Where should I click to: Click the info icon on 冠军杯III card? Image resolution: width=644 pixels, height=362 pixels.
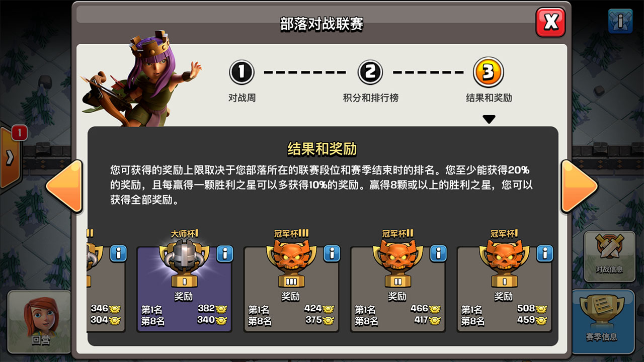click(332, 253)
